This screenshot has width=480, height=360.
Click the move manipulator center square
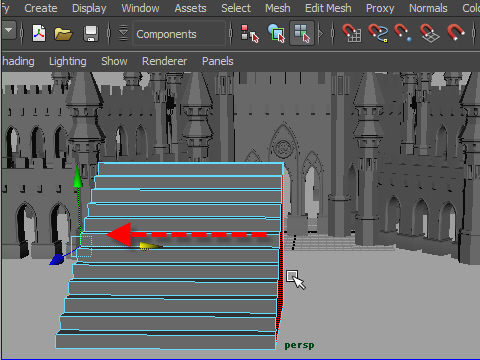coord(82,246)
